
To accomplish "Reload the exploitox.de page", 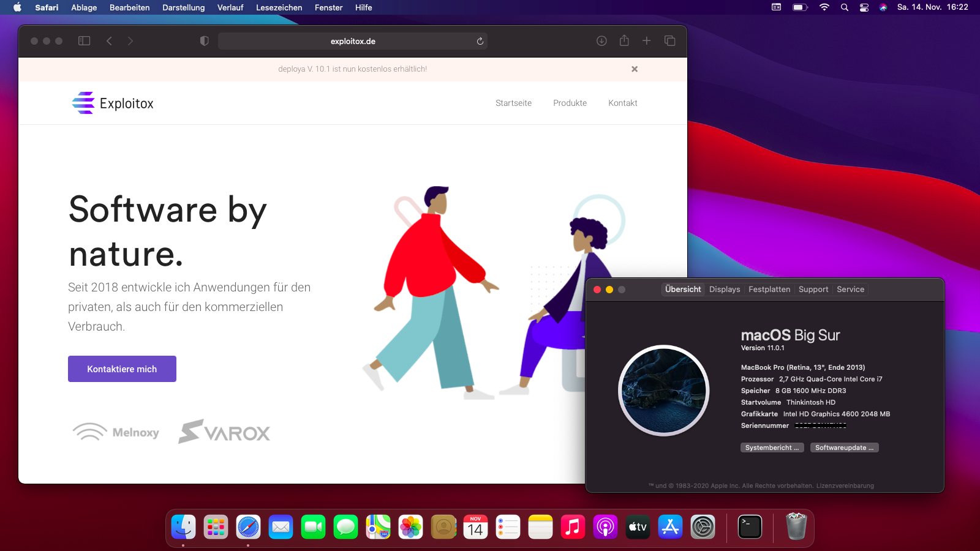I will (480, 41).
